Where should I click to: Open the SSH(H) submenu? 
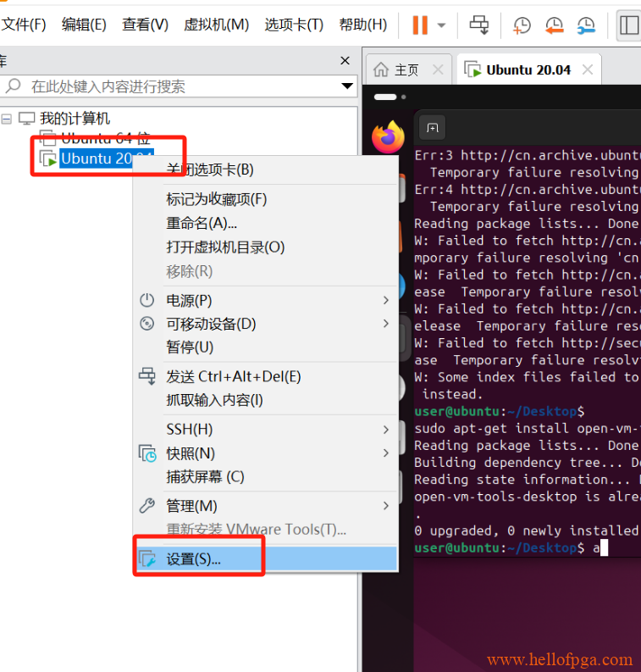266,430
